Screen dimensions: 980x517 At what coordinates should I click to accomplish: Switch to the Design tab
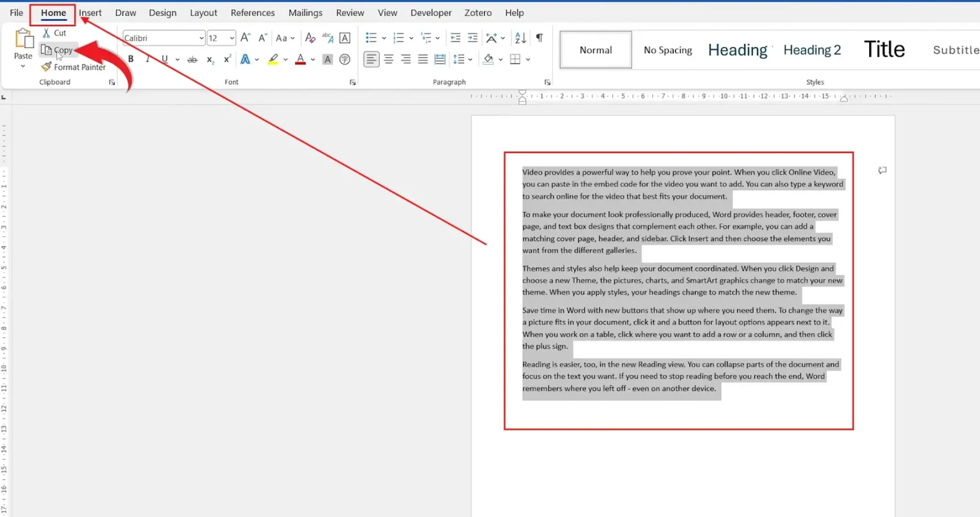162,13
